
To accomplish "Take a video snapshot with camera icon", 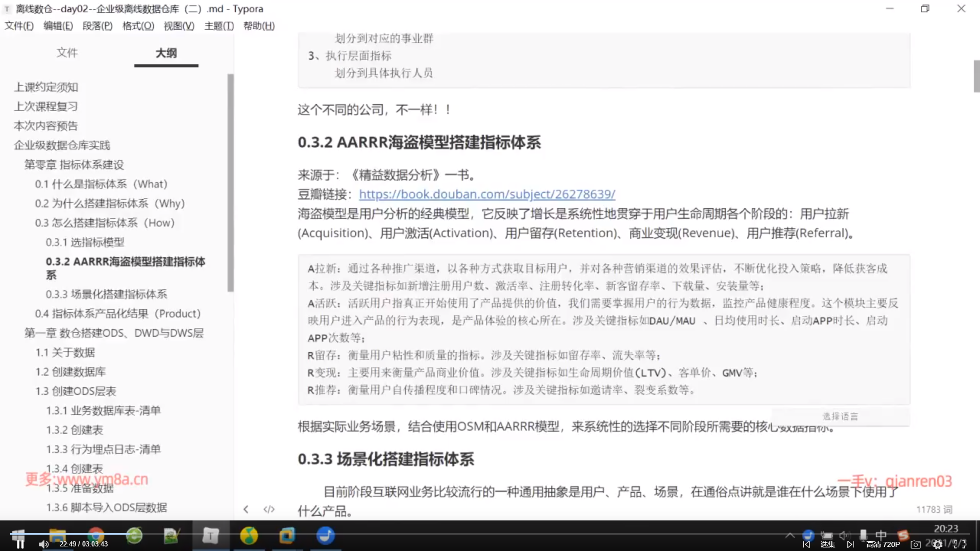I will (x=916, y=544).
